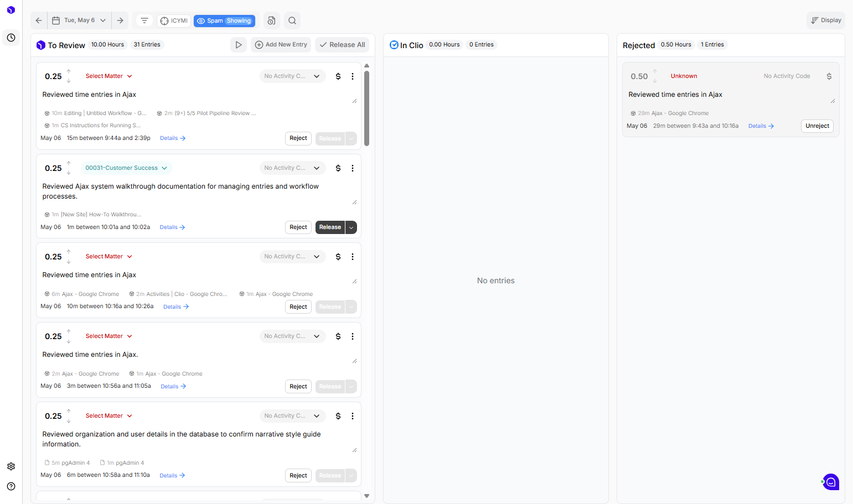Toggle the ICYMI filter
Image resolution: width=853 pixels, height=504 pixels.
(x=174, y=21)
